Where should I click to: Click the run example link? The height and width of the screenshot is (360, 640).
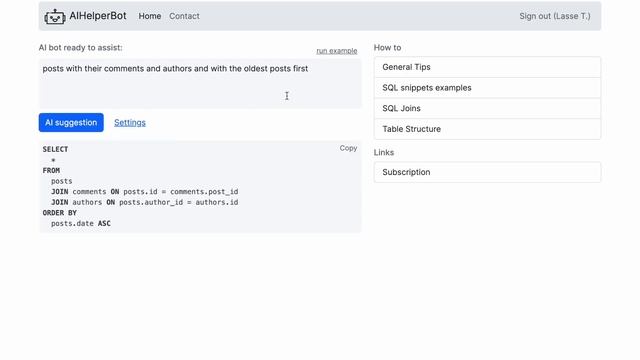point(337,51)
